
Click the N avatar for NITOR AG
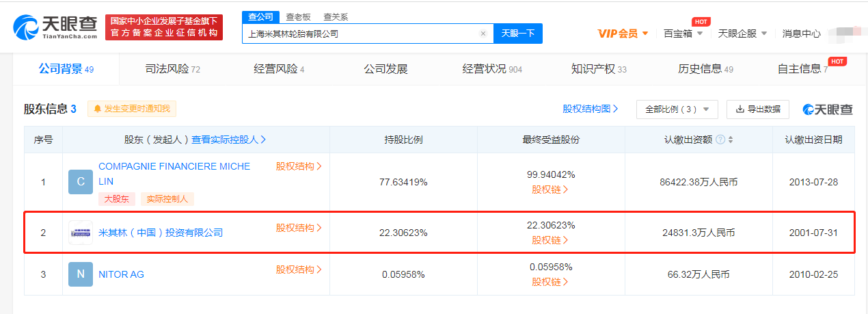tap(81, 274)
